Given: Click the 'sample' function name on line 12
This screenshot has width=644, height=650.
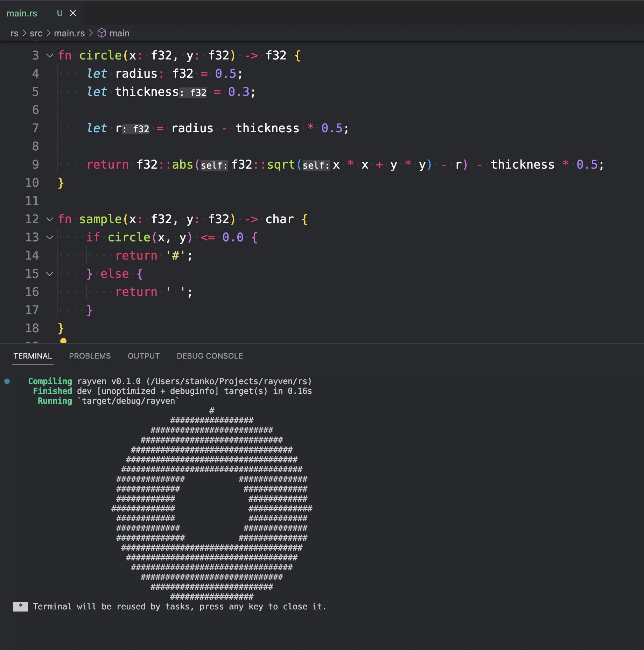Looking at the screenshot, I should 100,219.
